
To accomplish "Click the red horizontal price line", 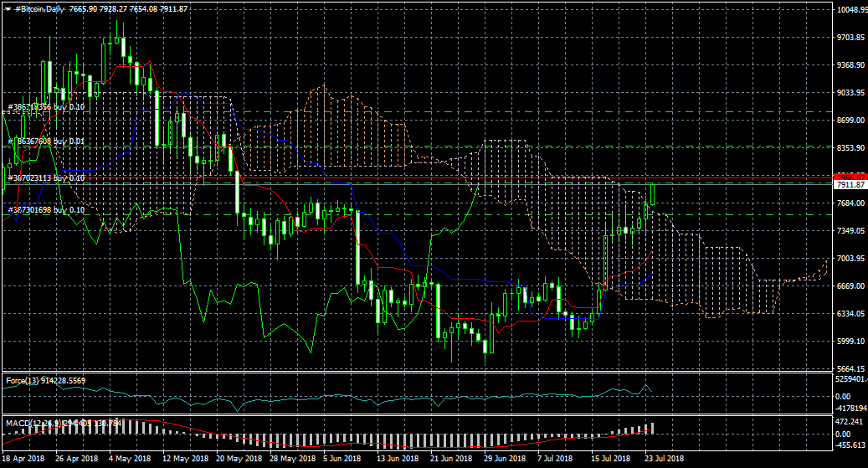I will pyautogui.click(x=419, y=177).
